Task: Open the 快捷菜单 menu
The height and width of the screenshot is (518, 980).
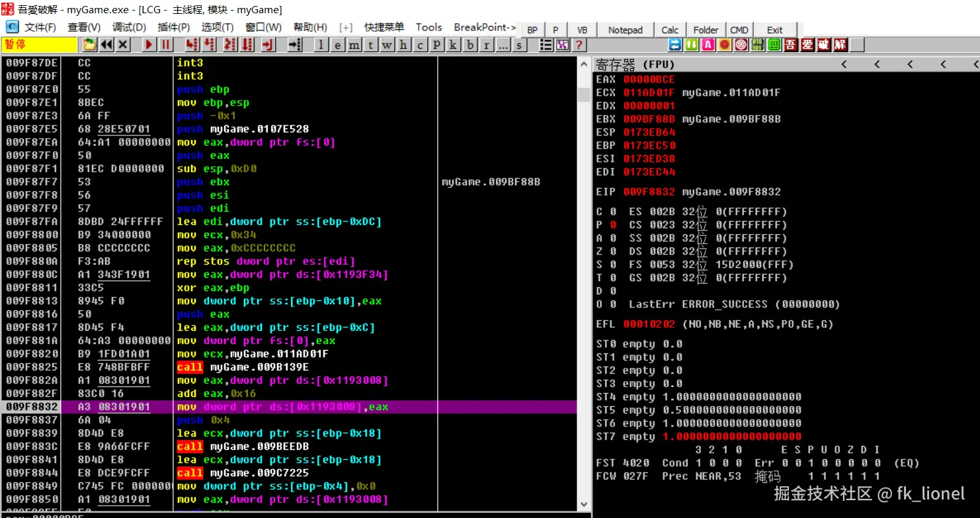Action: click(384, 27)
